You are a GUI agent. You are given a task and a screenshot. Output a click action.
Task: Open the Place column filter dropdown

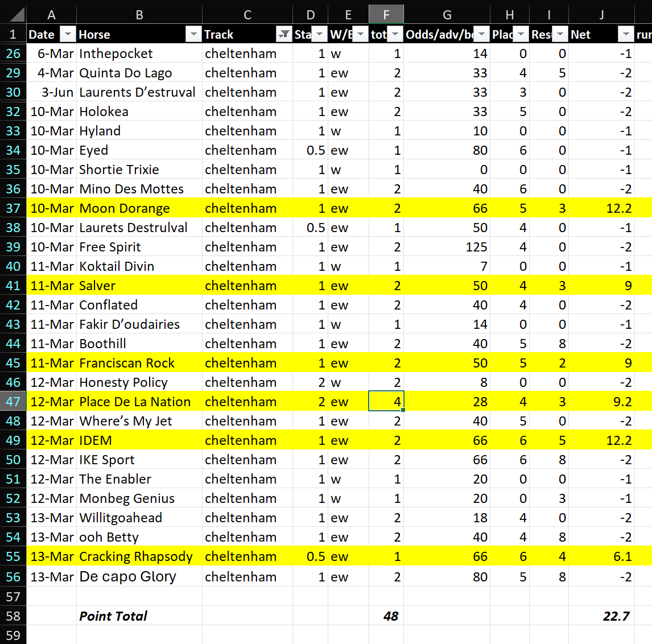(x=521, y=34)
